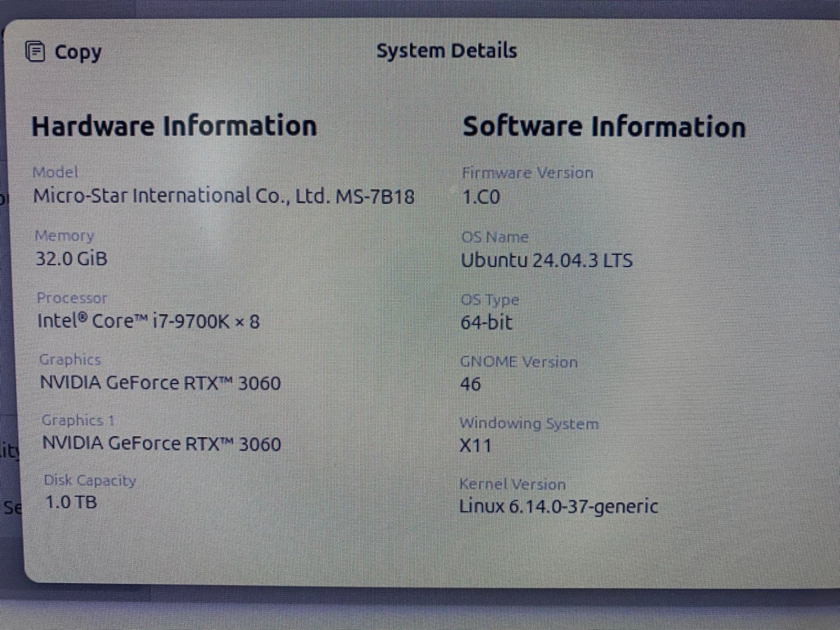Select the X11 windowing system value

(476, 446)
